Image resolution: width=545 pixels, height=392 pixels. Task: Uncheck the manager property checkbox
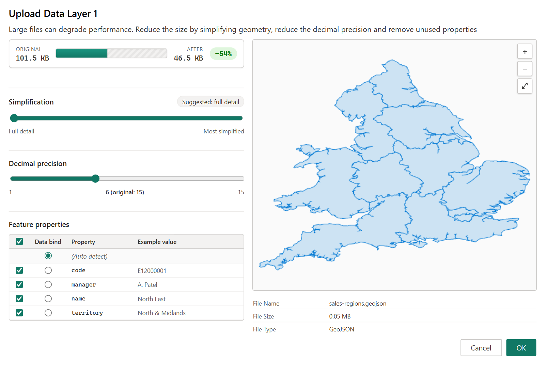[x=19, y=284]
